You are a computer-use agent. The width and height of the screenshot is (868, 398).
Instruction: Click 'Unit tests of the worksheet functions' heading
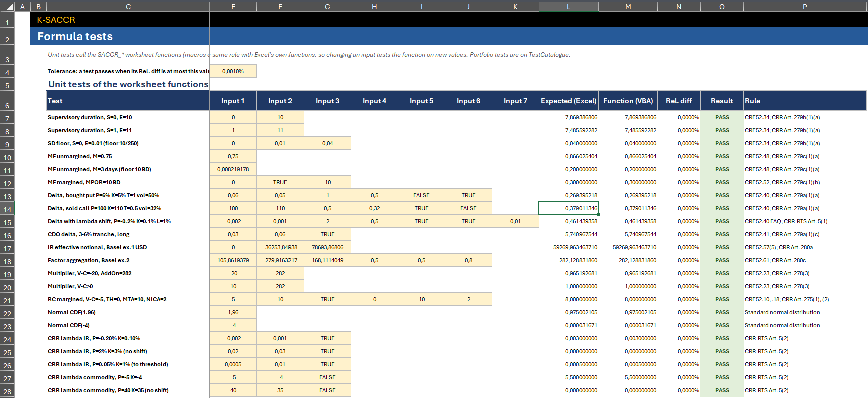click(128, 84)
